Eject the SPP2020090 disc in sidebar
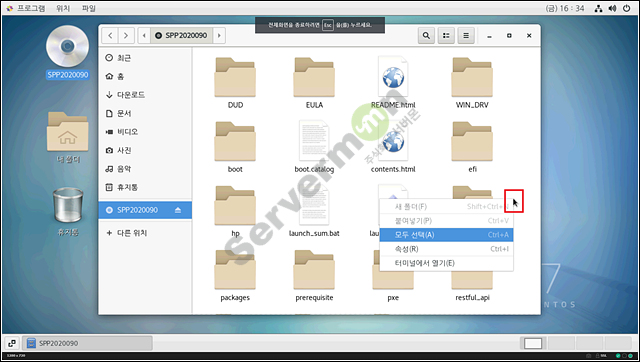 pos(178,210)
